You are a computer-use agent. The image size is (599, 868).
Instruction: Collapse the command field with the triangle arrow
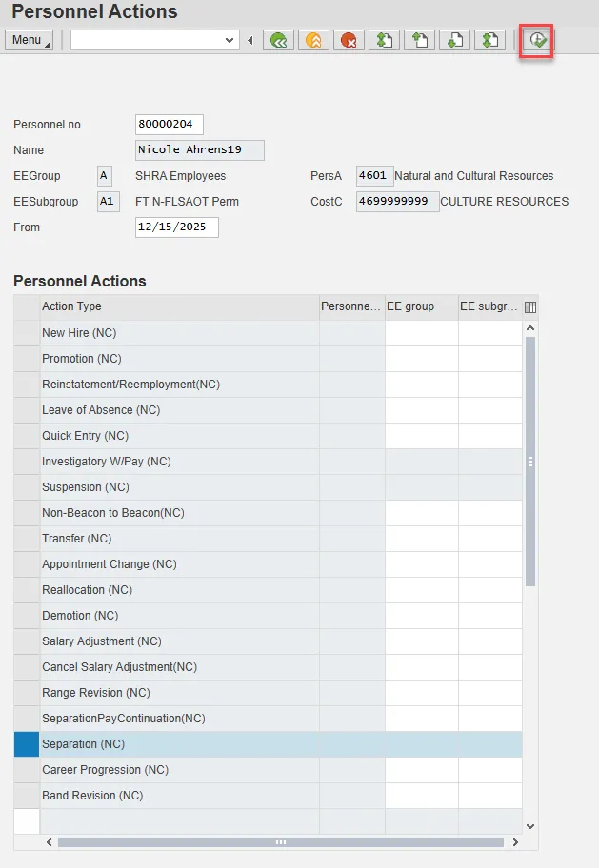[x=250, y=40]
